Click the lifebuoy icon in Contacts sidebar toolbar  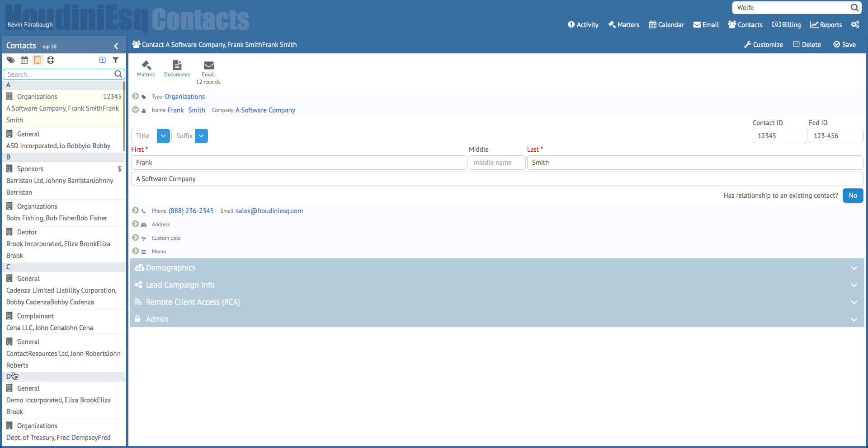coord(51,60)
